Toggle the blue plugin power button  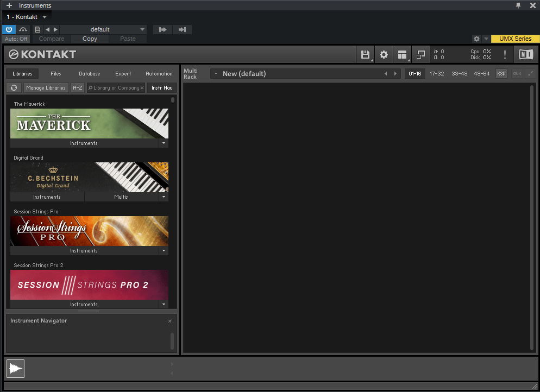9,30
